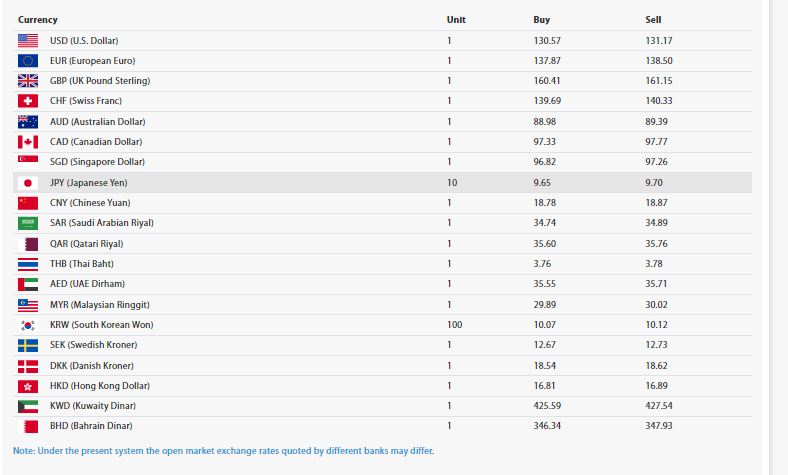Select the USD buy rate 130.57
This screenshot has height=475, width=788.
[x=547, y=41]
